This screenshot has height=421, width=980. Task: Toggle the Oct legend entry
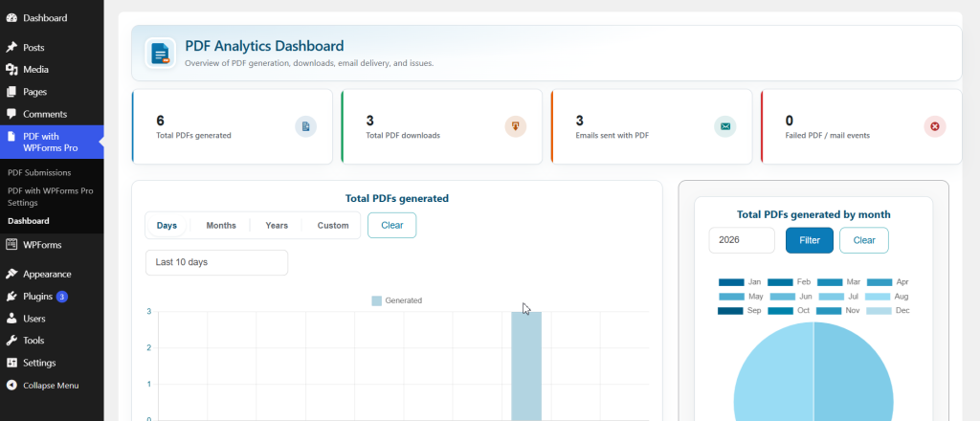coord(789,310)
